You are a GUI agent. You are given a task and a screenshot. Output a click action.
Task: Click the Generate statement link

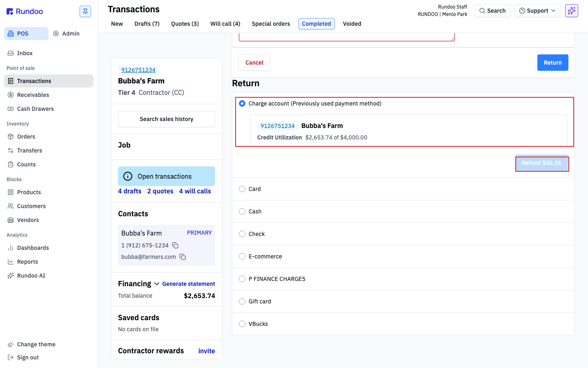click(x=189, y=284)
